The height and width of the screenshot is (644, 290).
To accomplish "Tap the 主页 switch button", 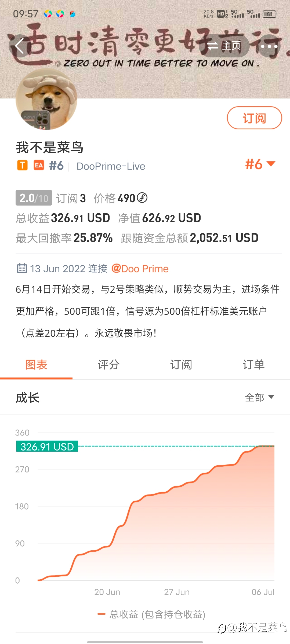I will (224, 46).
